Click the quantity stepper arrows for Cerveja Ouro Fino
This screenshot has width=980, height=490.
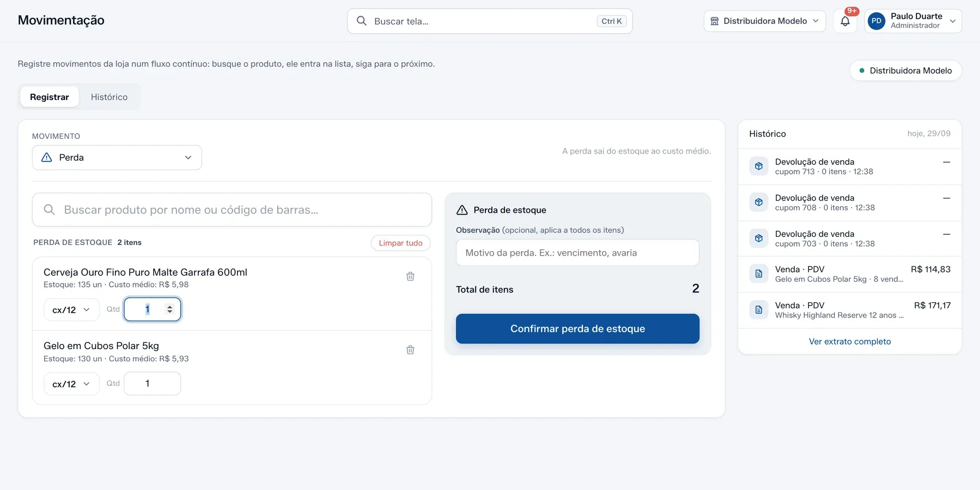click(x=170, y=309)
